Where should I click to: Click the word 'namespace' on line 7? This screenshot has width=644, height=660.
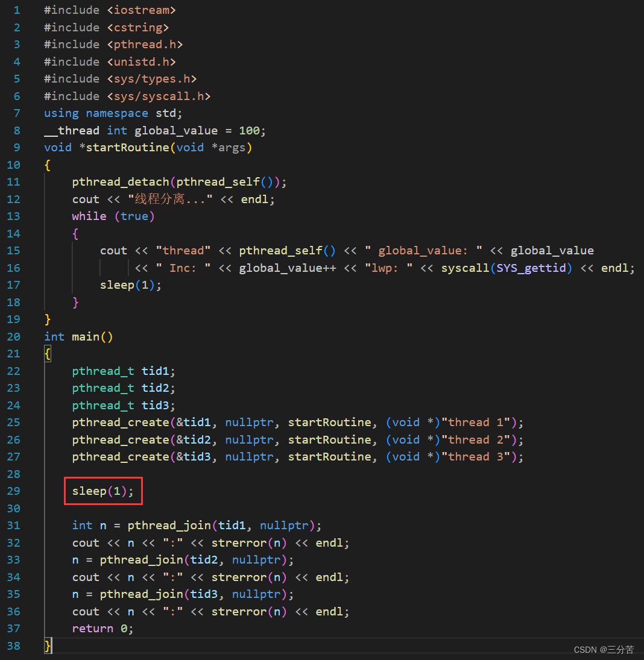[117, 113]
